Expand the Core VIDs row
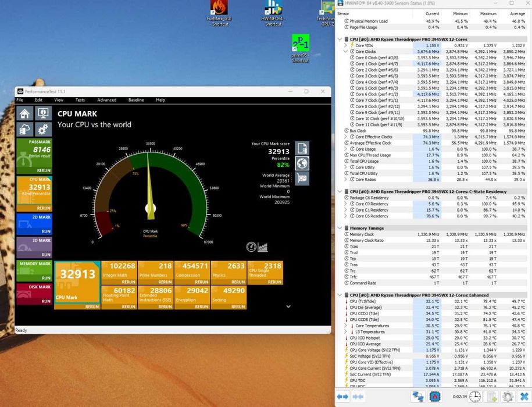The width and height of the screenshot is (532, 407). (x=346, y=45)
